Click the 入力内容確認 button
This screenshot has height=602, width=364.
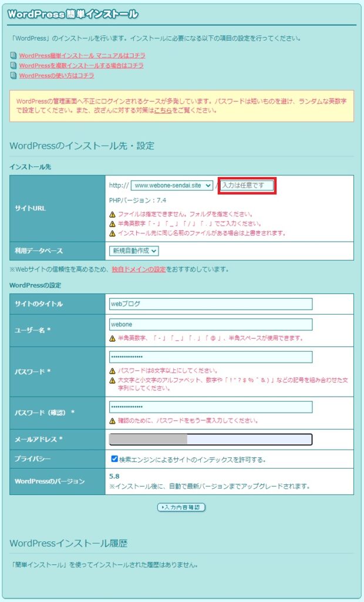(181, 507)
